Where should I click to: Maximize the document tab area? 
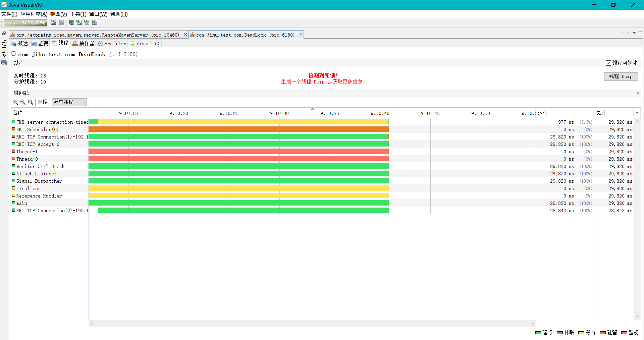640,33
